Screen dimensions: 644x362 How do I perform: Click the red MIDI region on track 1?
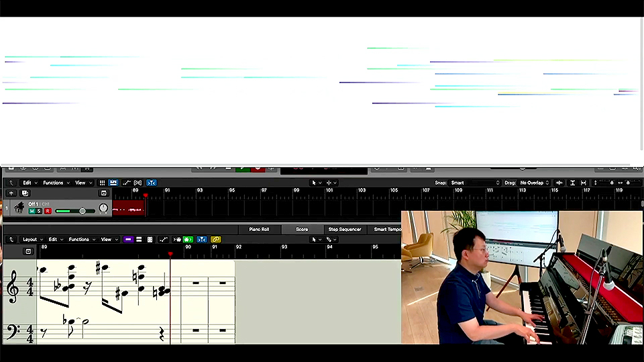point(128,208)
